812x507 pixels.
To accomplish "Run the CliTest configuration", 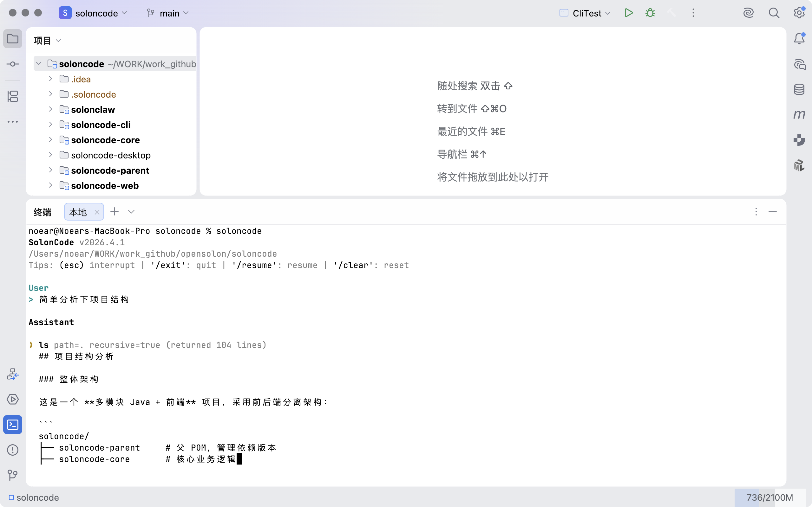I will point(628,13).
